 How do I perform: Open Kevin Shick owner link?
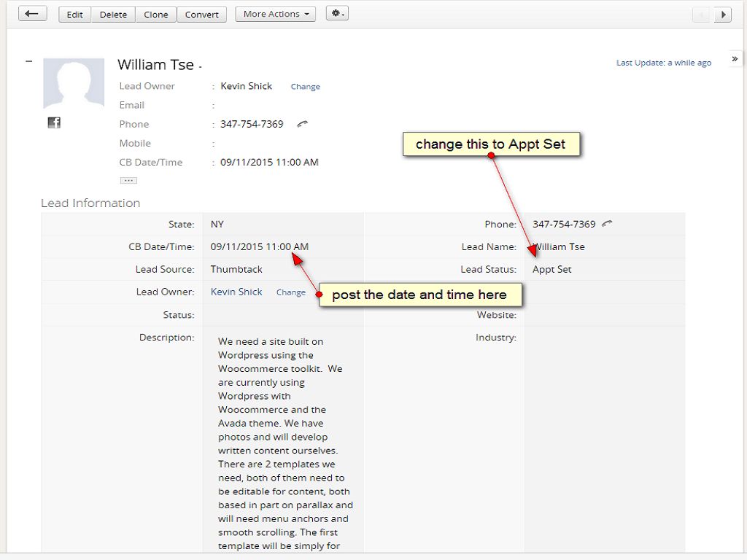[x=236, y=292]
